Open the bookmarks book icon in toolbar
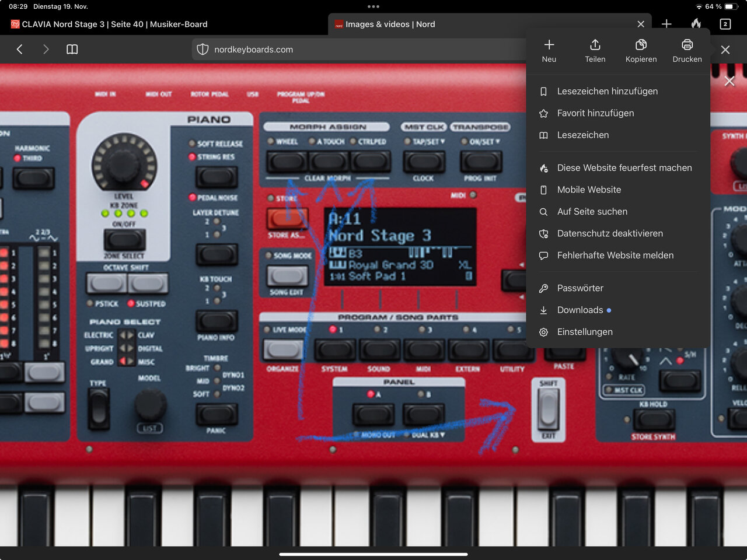The height and width of the screenshot is (560, 747). click(x=72, y=50)
